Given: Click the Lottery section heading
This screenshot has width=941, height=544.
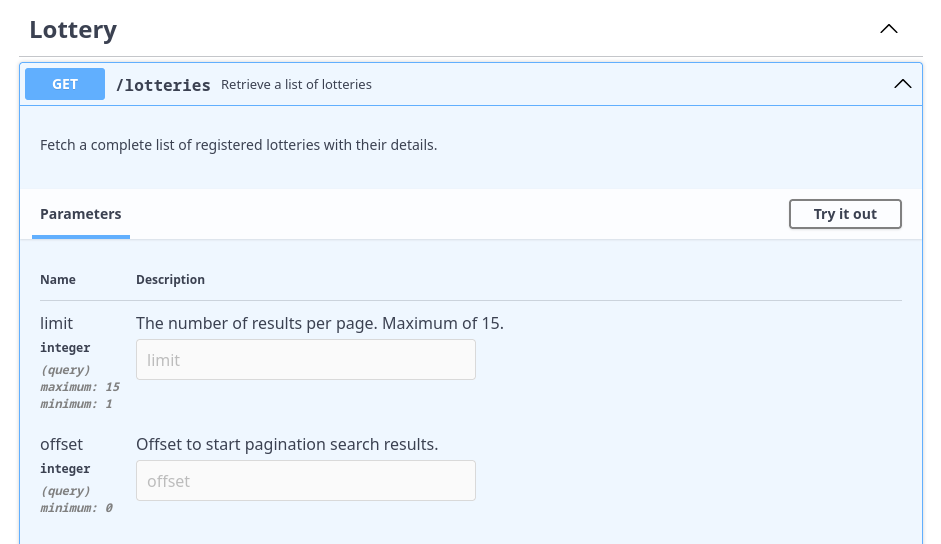Looking at the screenshot, I should [x=73, y=30].
